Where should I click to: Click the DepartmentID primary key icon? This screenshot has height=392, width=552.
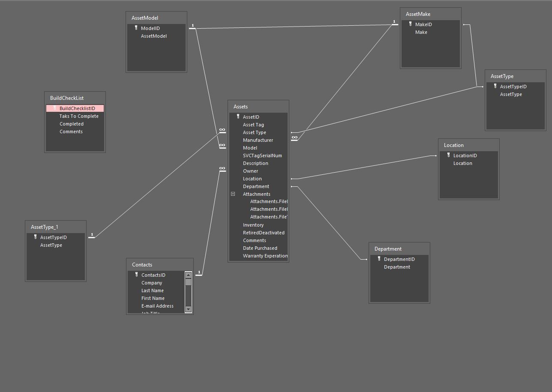(379, 259)
